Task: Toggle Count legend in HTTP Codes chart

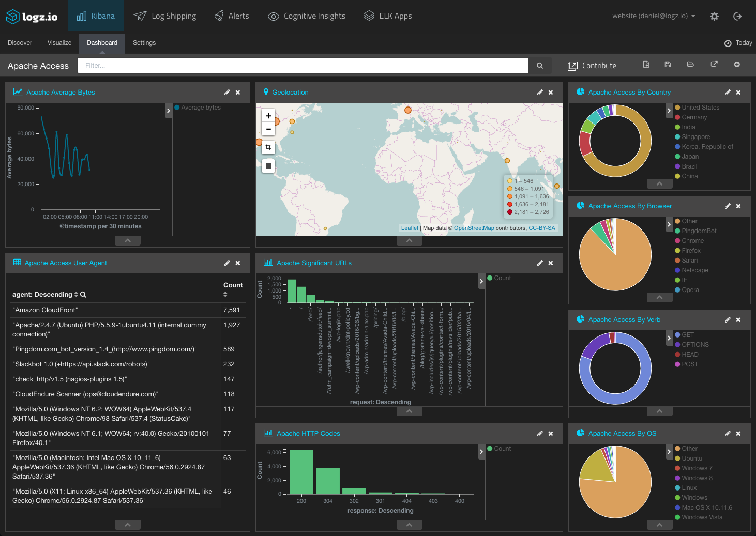Action: coord(499,449)
